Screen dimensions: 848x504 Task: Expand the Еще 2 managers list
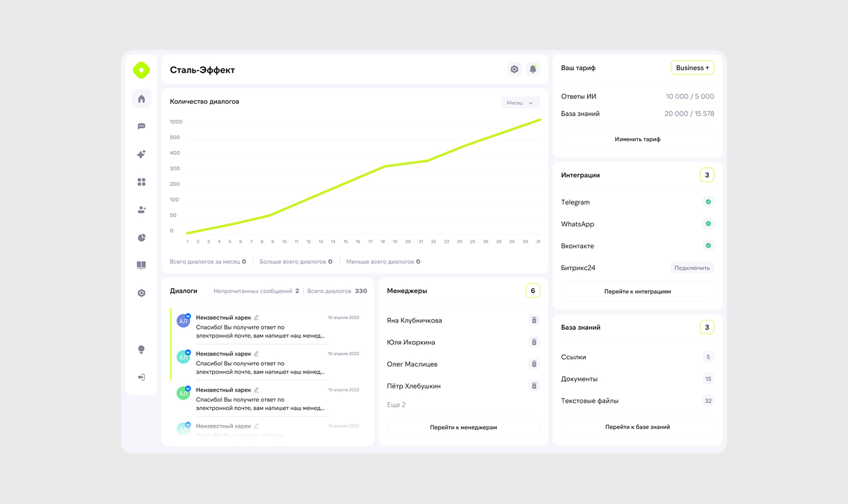click(x=396, y=405)
